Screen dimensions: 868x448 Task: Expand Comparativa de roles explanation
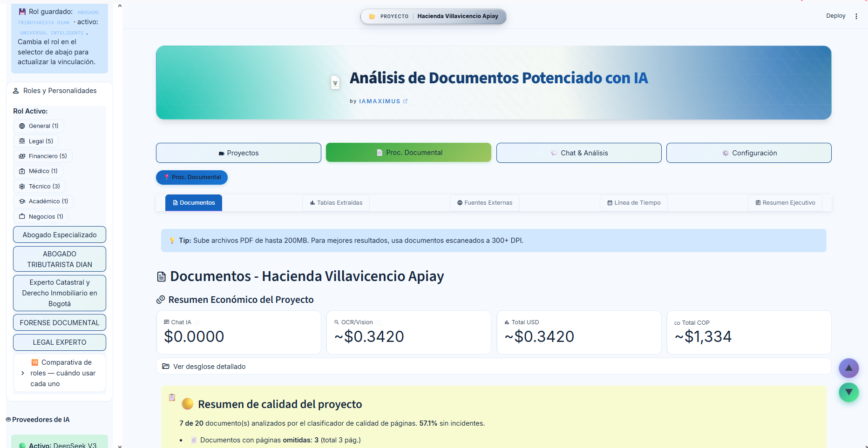[60, 373]
